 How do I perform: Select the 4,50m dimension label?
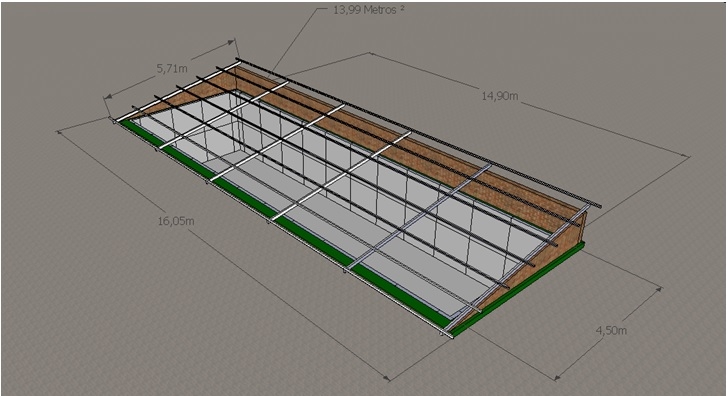pyautogui.click(x=611, y=330)
